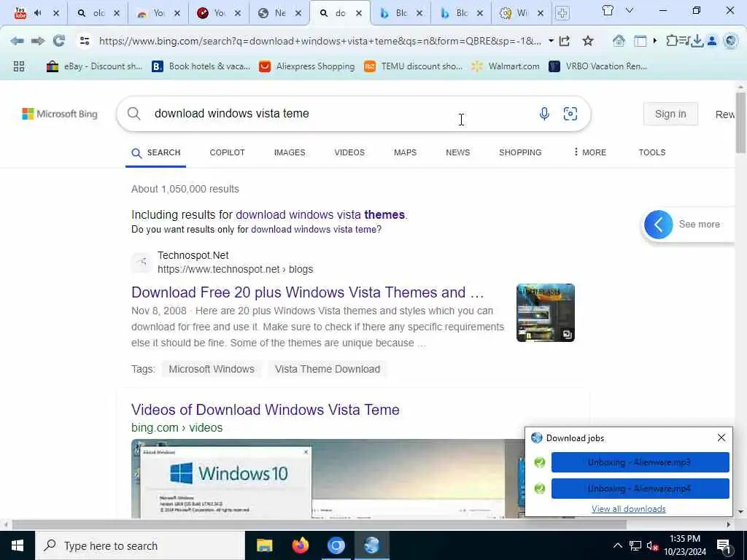Viewport: 747px width, 560px height.
Task: Open the MORE search categories menu
Action: (589, 152)
